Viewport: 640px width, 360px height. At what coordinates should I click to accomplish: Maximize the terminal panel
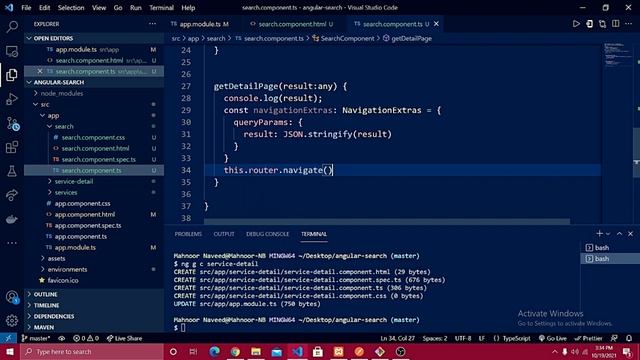(619, 233)
